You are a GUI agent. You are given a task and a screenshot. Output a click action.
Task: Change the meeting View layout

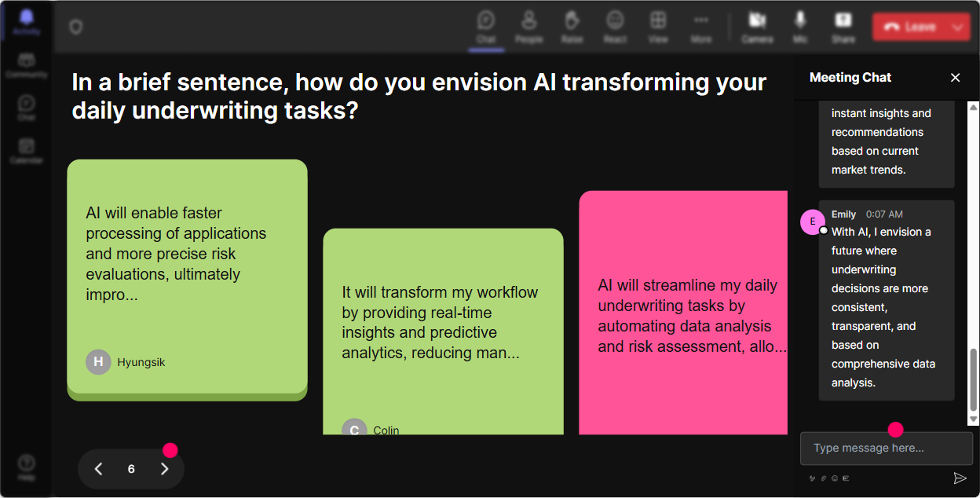click(658, 26)
